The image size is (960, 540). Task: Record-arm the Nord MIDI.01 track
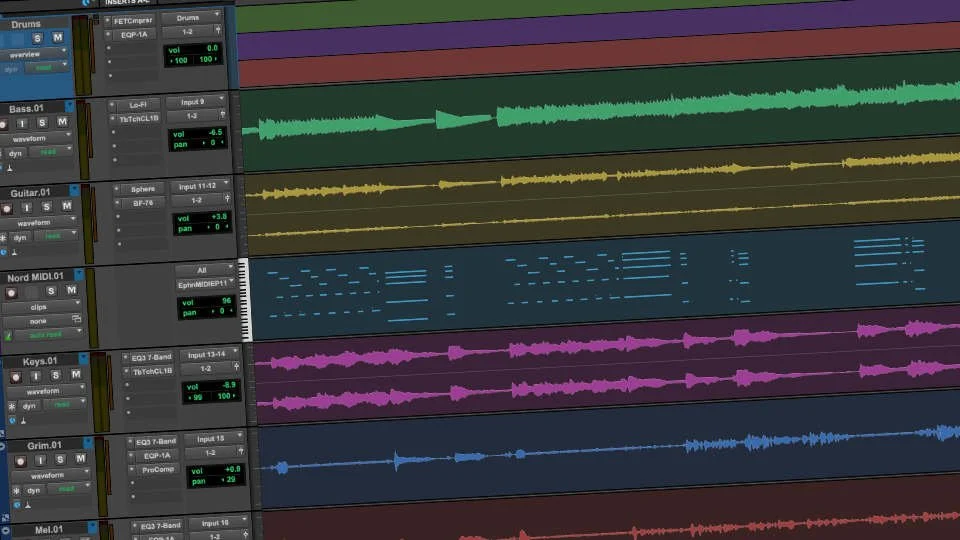coord(11,293)
